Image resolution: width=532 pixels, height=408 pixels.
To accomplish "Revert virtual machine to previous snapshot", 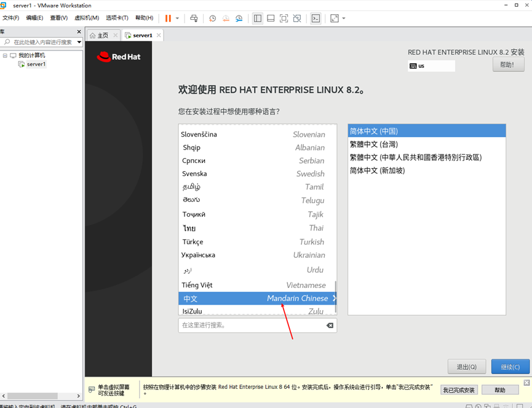I will pyautogui.click(x=226, y=18).
